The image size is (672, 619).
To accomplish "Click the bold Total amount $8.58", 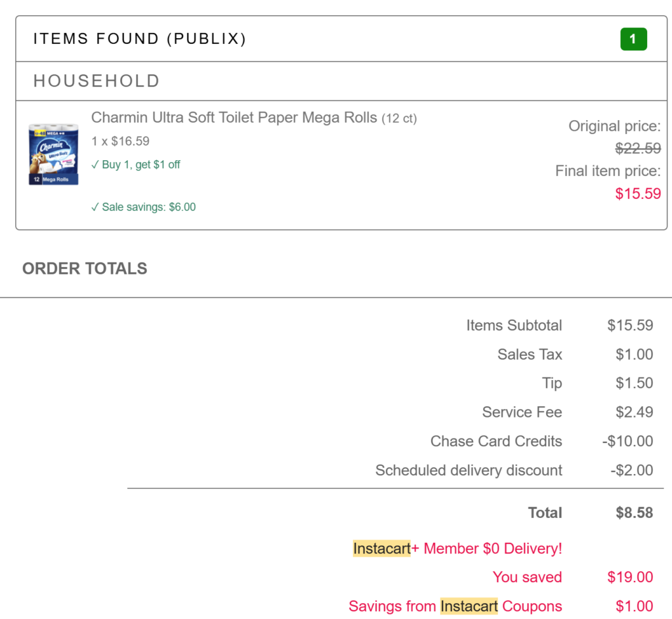I will pyautogui.click(x=634, y=513).
